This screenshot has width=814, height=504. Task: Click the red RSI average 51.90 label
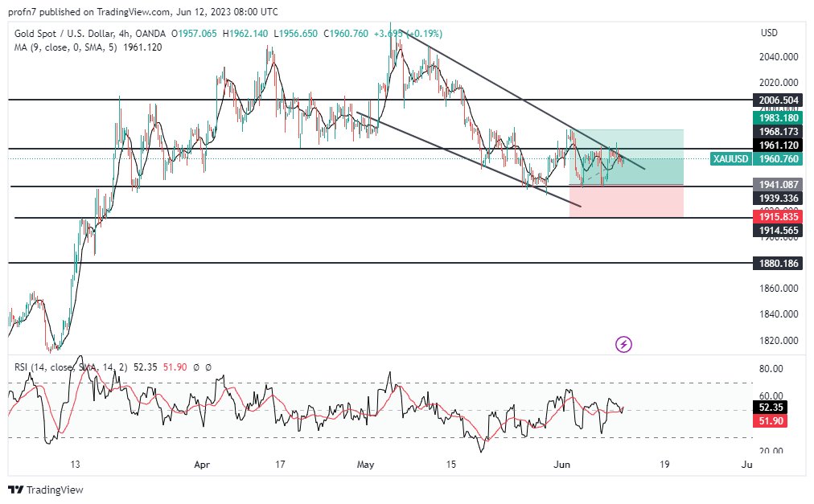coord(771,421)
